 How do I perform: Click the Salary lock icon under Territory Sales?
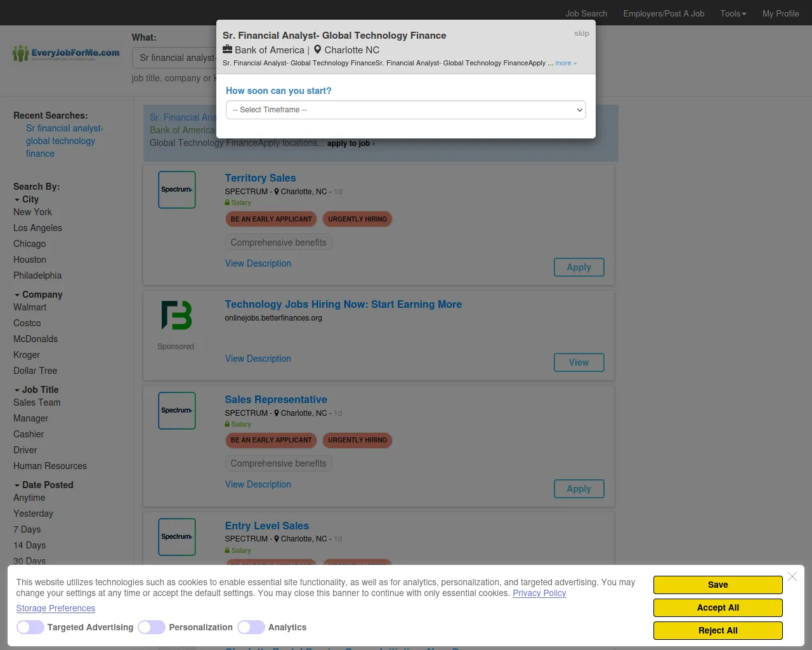227,202
